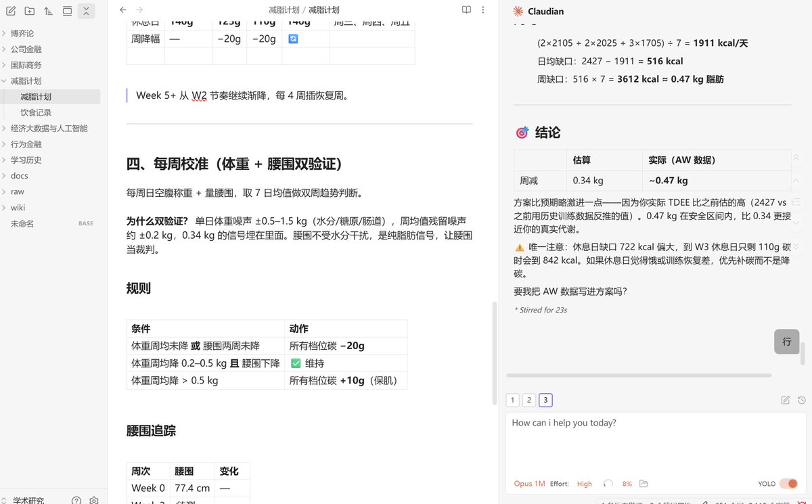Open settings gear at sidebar bottom

coord(94,501)
